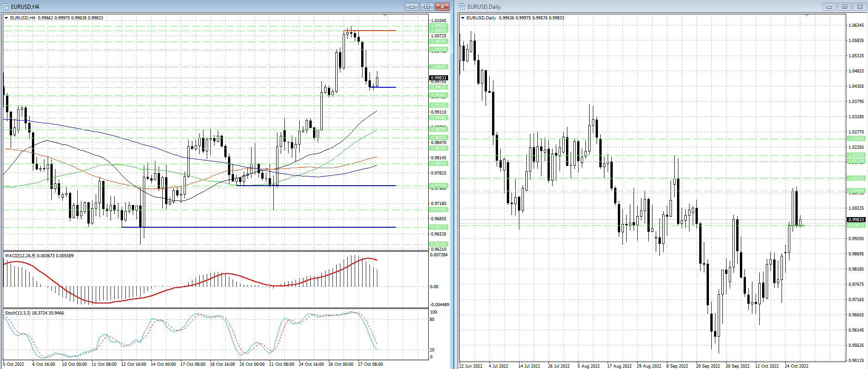Minimize the EURUSD,H4 chart window
This screenshot has width=868, height=369.
click(x=412, y=6)
